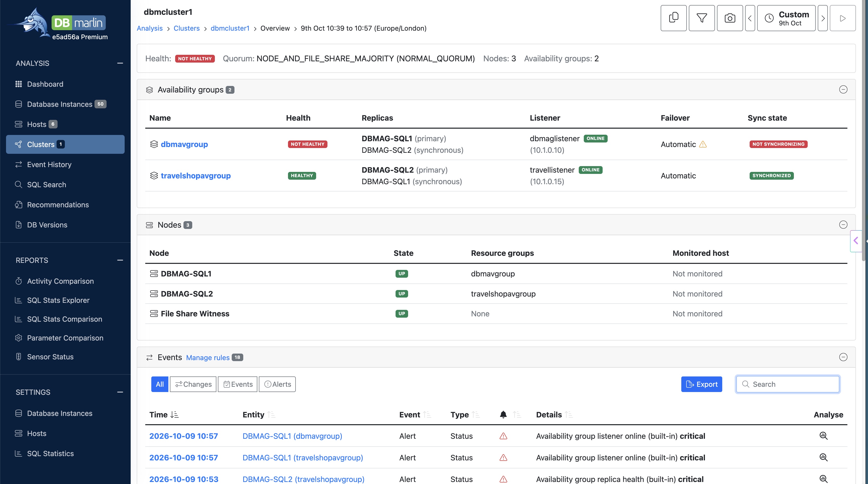This screenshot has height=484, width=868.
Task: Collapse the REPORTS sidebar section
Action: 120,260
